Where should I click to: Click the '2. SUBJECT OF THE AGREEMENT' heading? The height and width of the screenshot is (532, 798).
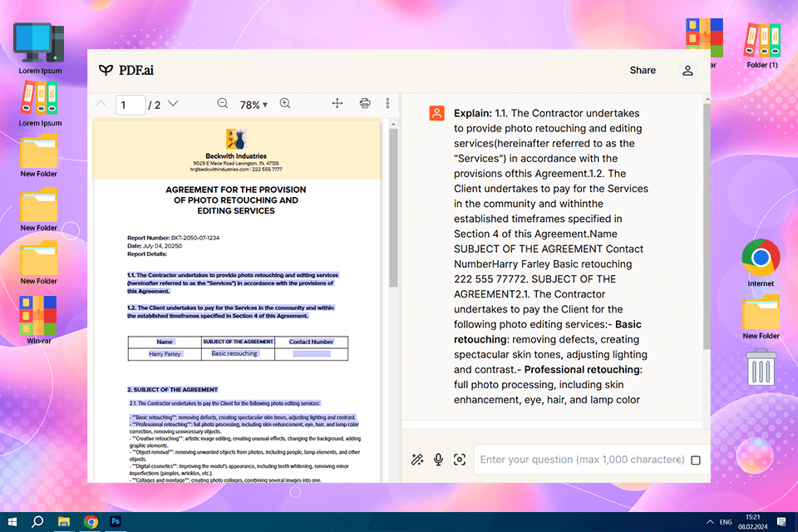pyautogui.click(x=173, y=390)
